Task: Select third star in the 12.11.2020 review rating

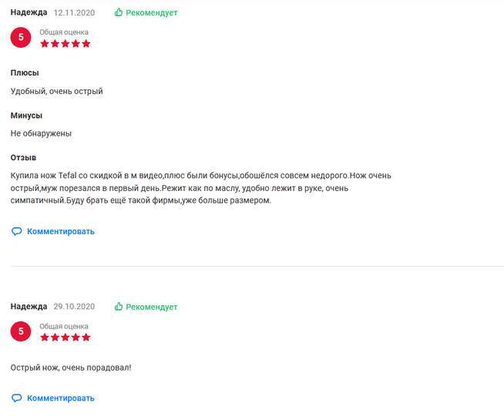Action: click(66, 44)
